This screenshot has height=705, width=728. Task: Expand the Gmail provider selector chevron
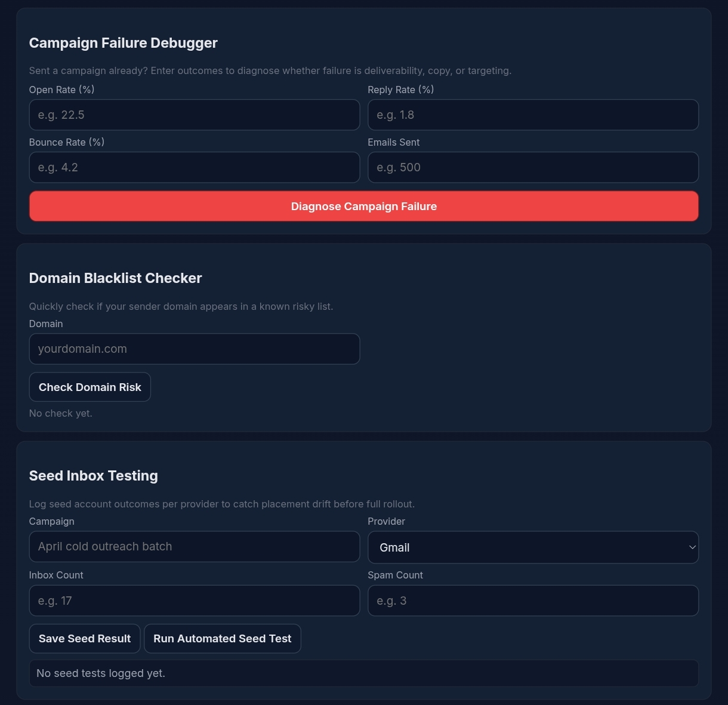click(692, 547)
